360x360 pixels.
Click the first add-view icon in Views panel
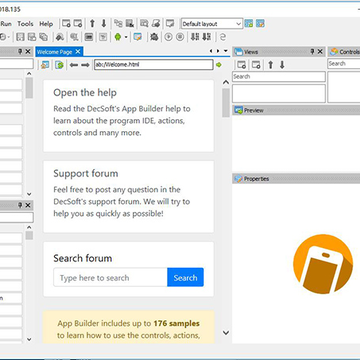(x=241, y=65)
